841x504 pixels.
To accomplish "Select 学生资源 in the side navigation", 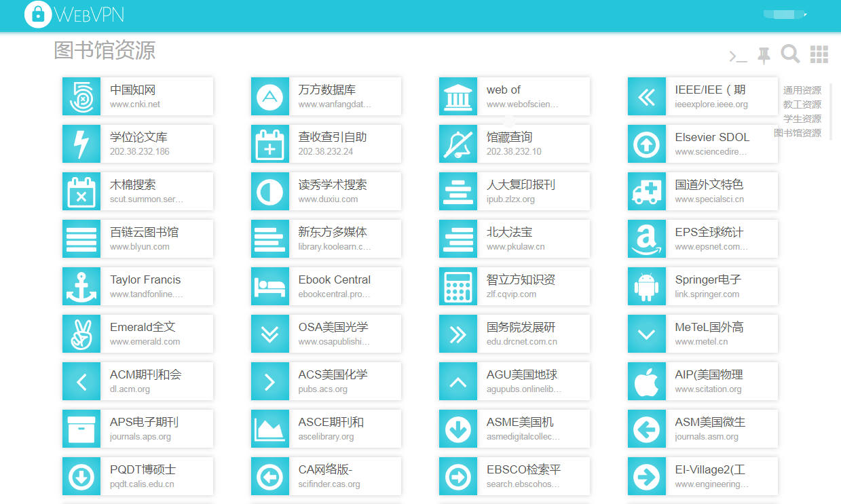I will coord(802,119).
